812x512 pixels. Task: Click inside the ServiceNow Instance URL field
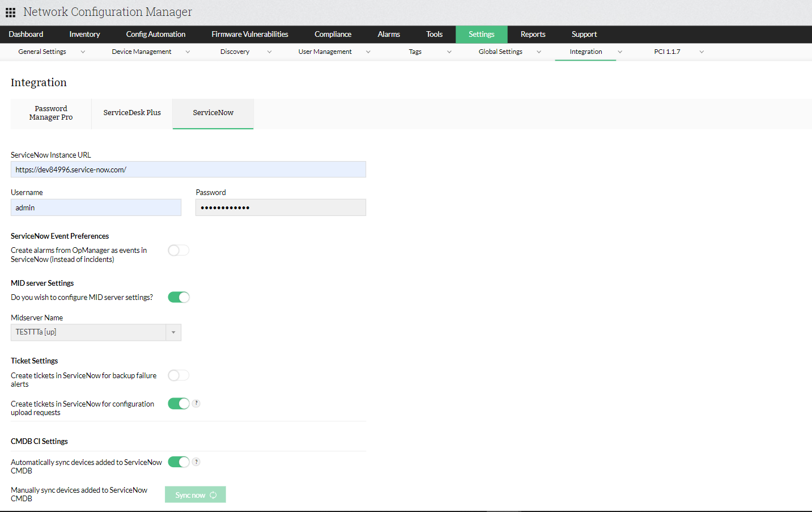point(188,169)
